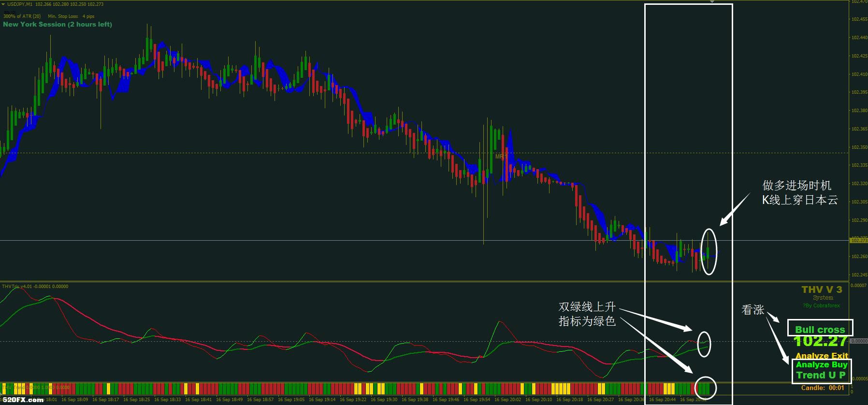Image resolution: width=868 pixels, height=405 pixels.
Task: Click the 'Candle: 00:01' countdown timer
Action: coord(823,388)
